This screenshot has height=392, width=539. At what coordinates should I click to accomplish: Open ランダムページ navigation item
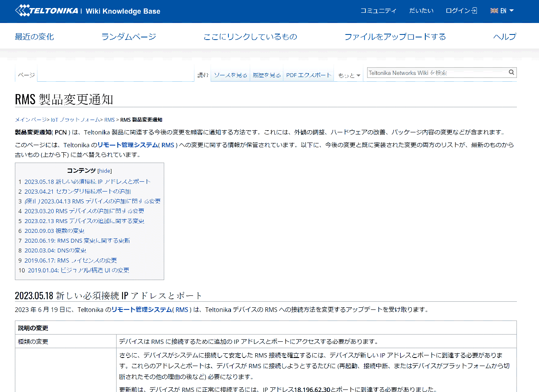click(128, 37)
